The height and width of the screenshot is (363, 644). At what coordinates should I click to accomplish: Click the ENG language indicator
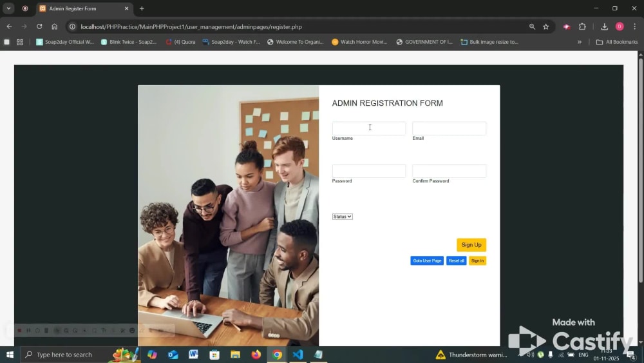[583, 355]
